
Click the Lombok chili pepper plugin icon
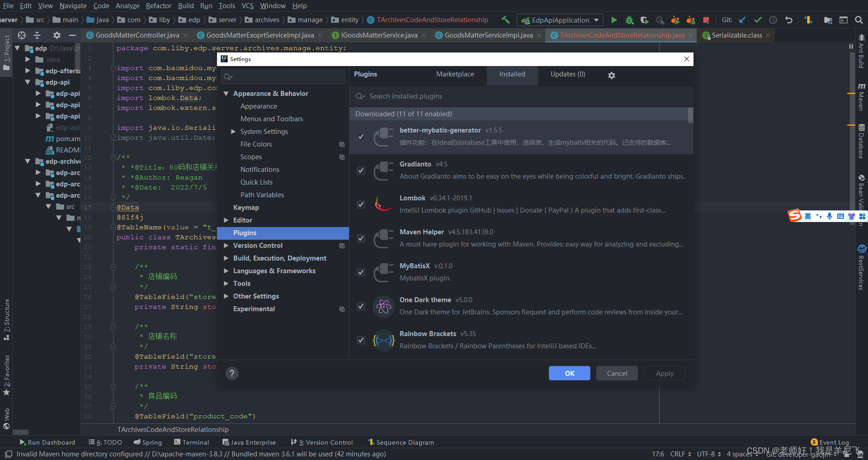(x=383, y=204)
